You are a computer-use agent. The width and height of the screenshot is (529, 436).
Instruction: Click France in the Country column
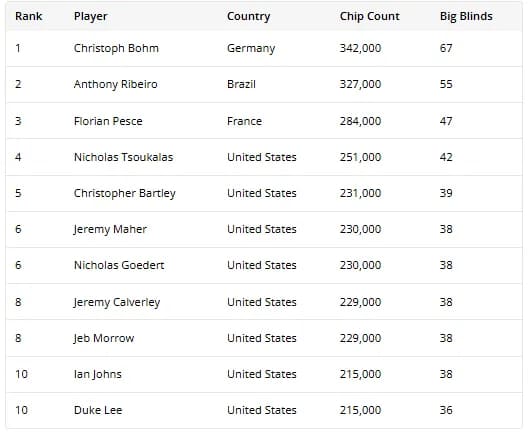[x=244, y=121]
